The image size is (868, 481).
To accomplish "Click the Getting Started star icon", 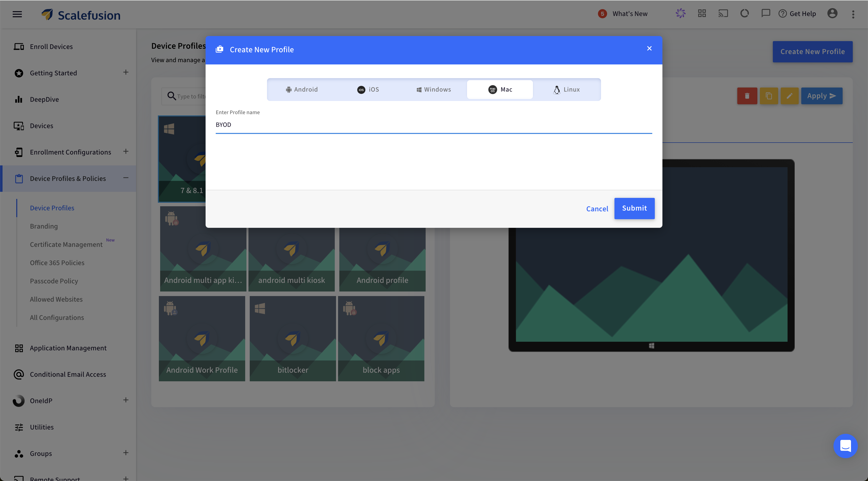I will coord(19,73).
